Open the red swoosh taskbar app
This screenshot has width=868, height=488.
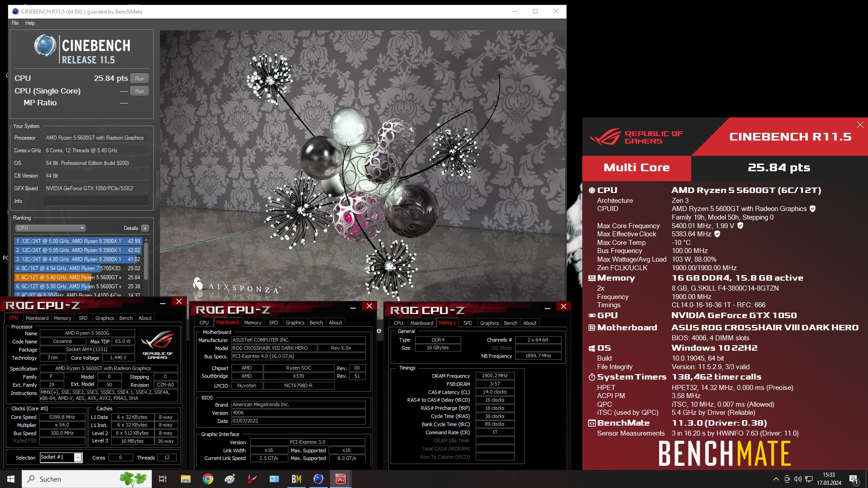click(x=252, y=479)
